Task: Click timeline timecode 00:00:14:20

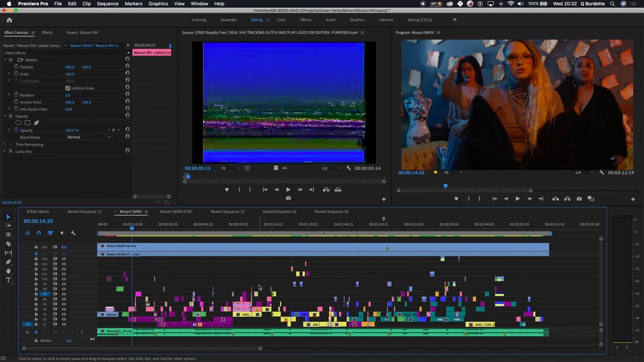Action: pos(38,221)
